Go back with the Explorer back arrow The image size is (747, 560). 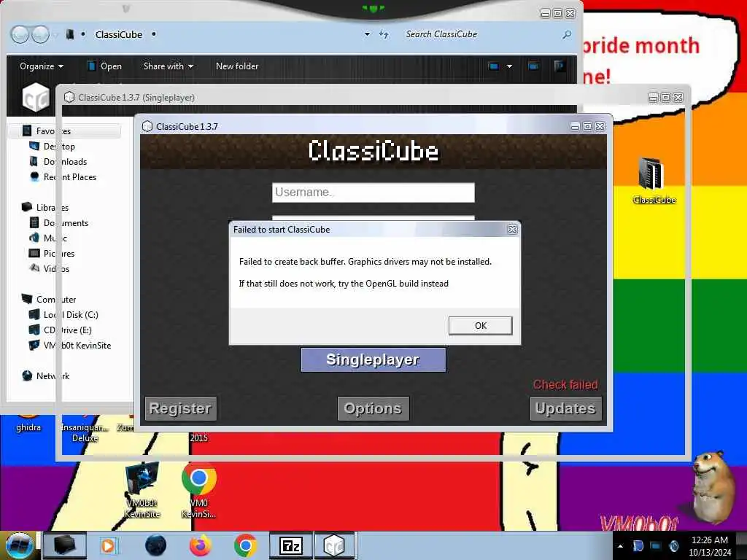[x=20, y=34]
